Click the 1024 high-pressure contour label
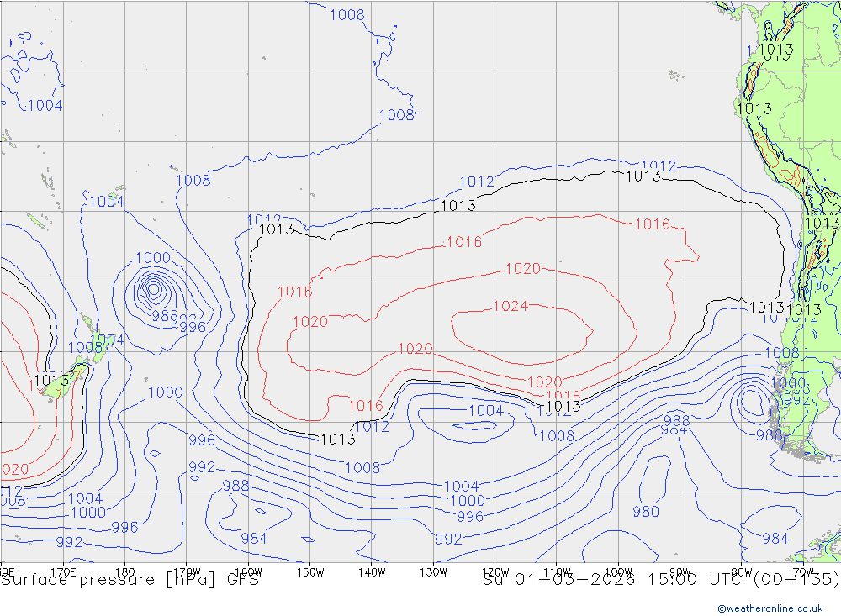The image size is (841, 616). tap(510, 306)
